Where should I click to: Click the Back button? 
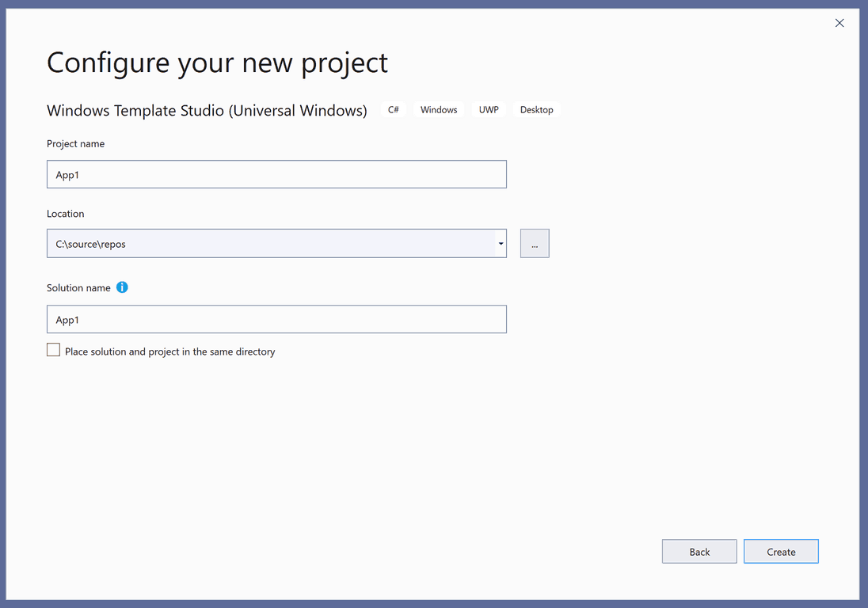coord(699,552)
